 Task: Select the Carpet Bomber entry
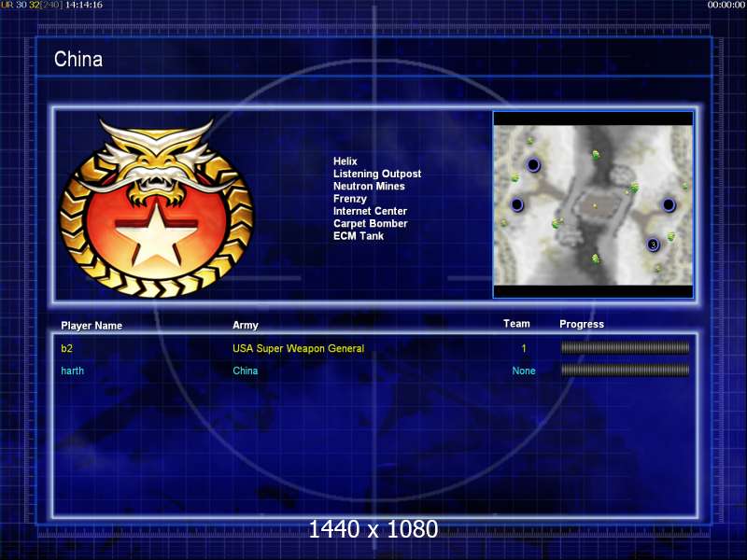pos(370,223)
